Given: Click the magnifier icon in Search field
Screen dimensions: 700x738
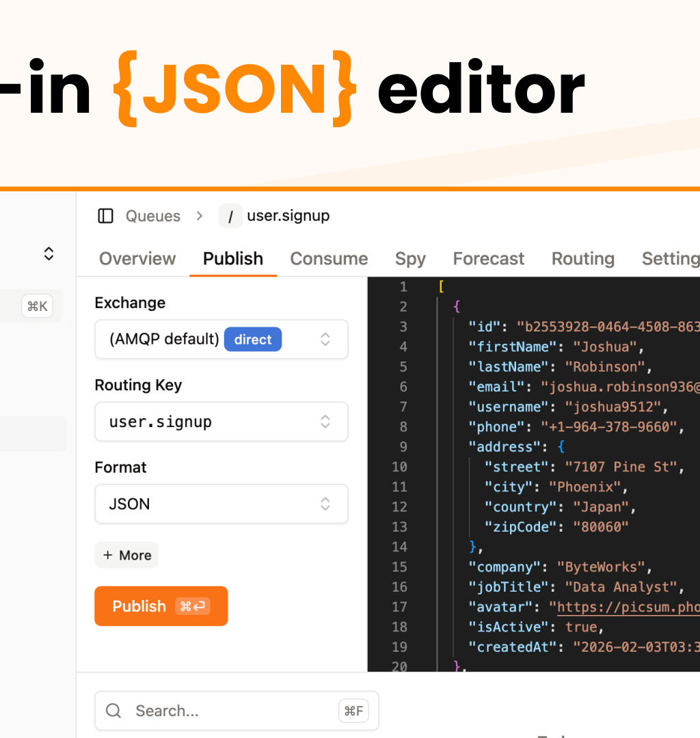Looking at the screenshot, I should [113, 711].
